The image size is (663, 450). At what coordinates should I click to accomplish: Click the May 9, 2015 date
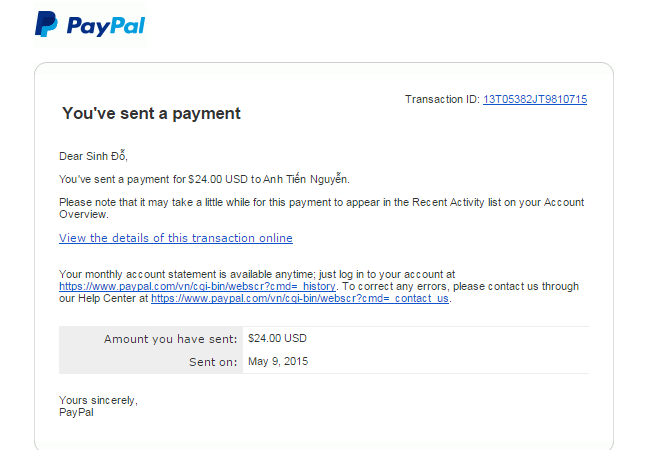(278, 361)
